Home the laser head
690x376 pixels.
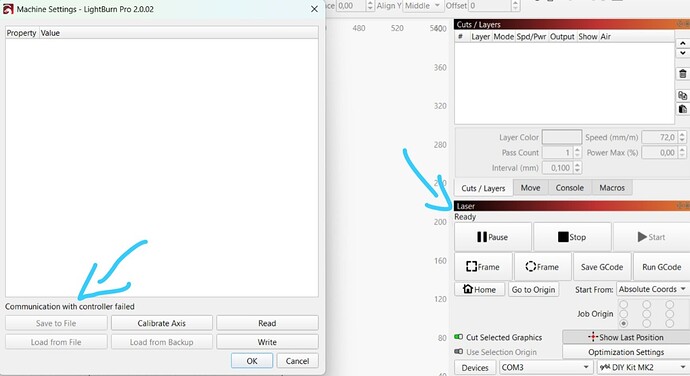(x=480, y=289)
